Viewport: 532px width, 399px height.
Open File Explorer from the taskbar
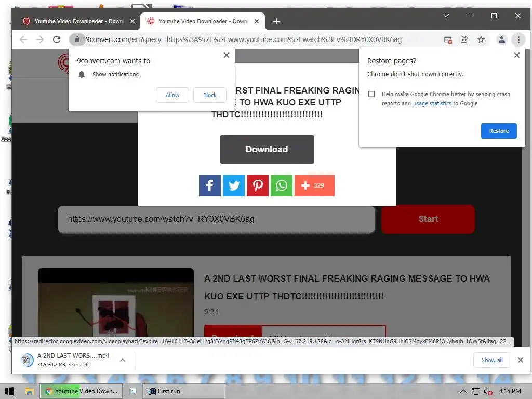point(30,391)
